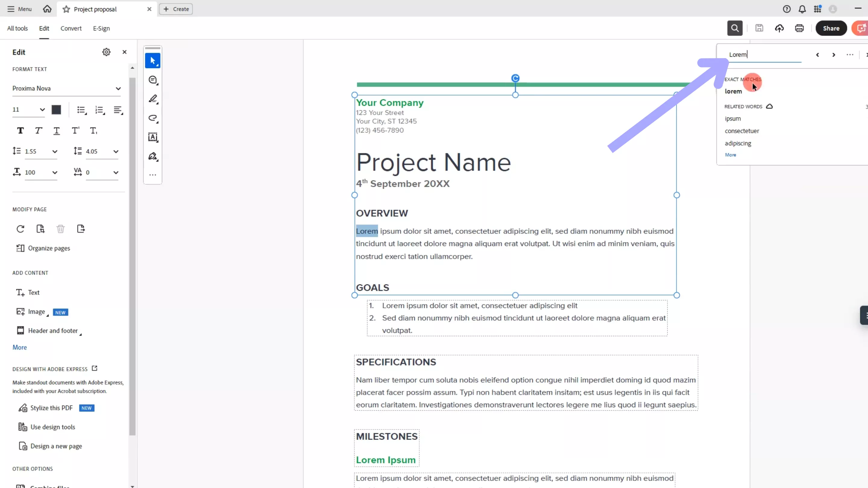
Task: Open the Proxima Nova font dropdown
Action: tap(67, 89)
